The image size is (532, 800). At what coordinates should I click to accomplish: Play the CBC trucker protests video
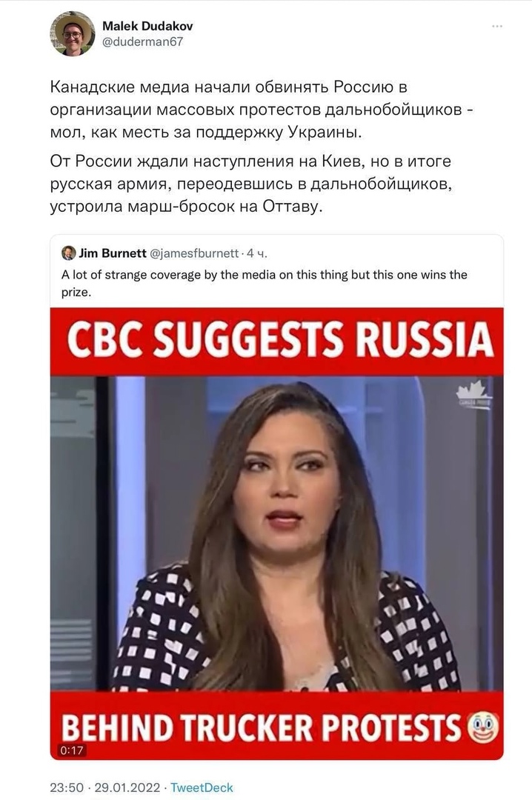[x=276, y=533]
